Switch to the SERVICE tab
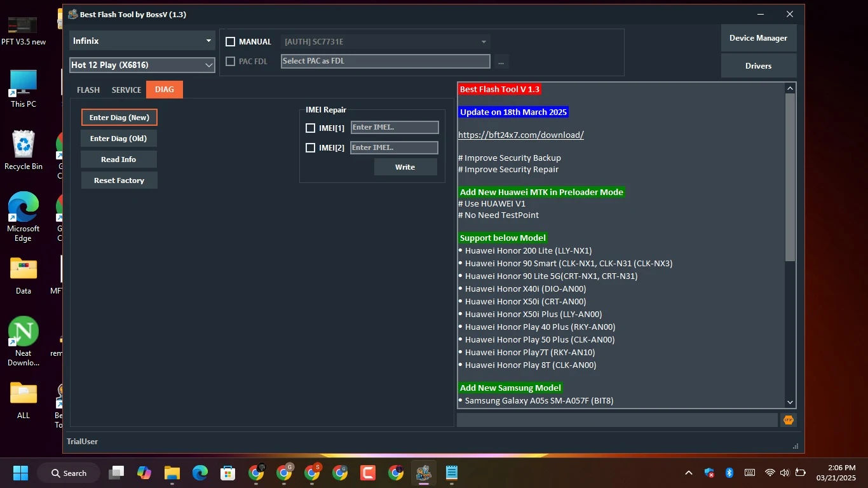This screenshot has height=488, width=868. point(126,90)
